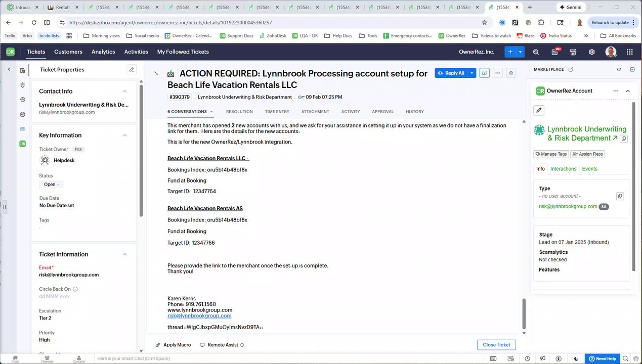
Task: Open the ticket history clock sidebar icon
Action: click(22, 100)
